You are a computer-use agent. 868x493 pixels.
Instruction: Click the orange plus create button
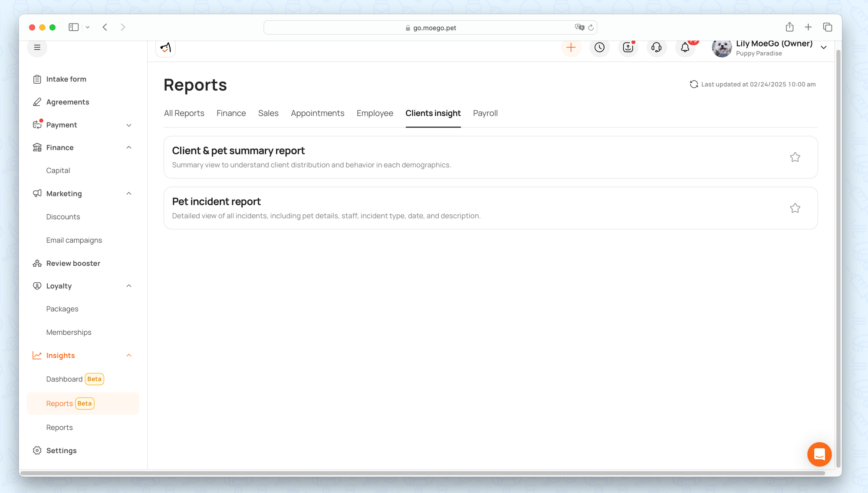coord(571,47)
